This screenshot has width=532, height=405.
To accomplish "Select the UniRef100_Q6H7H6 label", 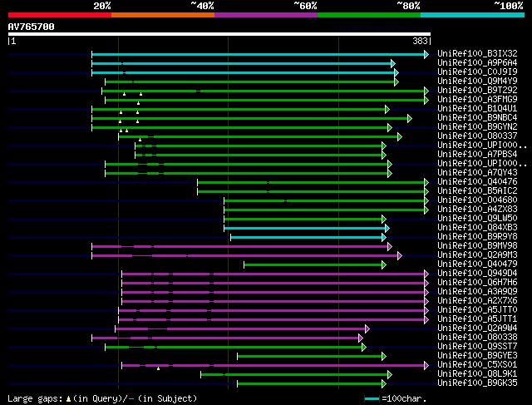I will pyautogui.click(x=477, y=283).
